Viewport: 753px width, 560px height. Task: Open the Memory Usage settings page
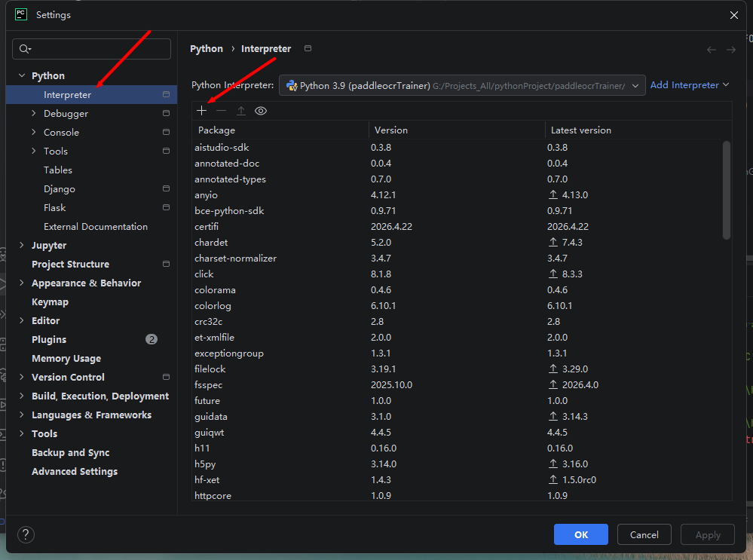[x=66, y=358]
